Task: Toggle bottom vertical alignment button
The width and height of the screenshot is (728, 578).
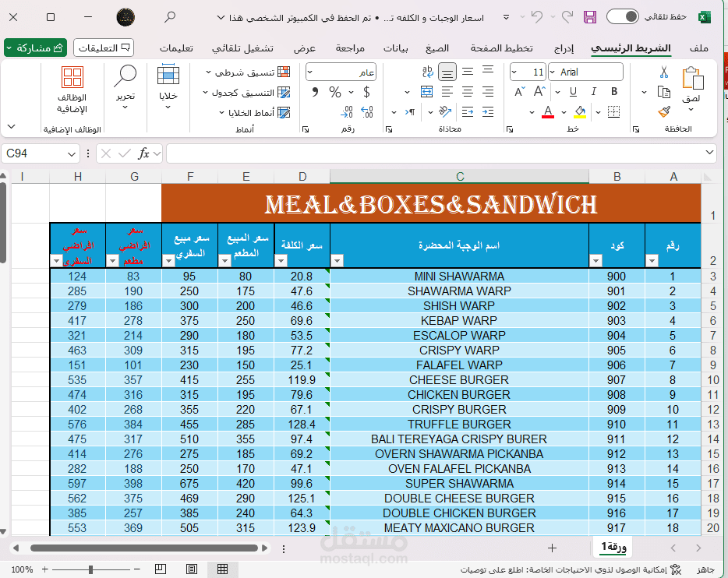Action: click(x=447, y=72)
